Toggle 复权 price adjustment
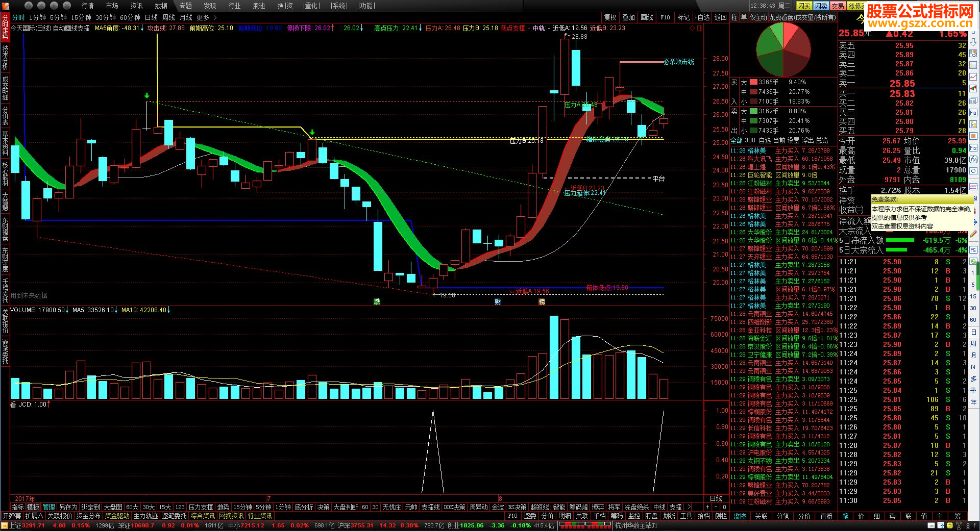This screenshot has height=531, width=980. click(610, 17)
